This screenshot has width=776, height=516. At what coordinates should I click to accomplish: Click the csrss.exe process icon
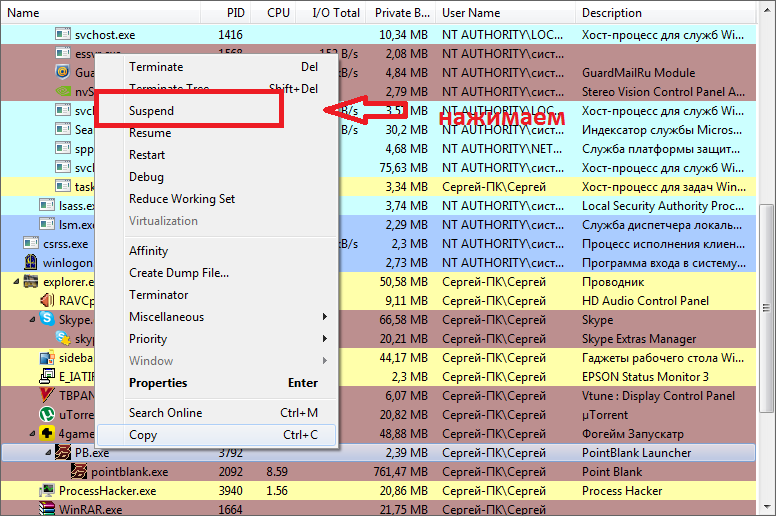click(31, 243)
